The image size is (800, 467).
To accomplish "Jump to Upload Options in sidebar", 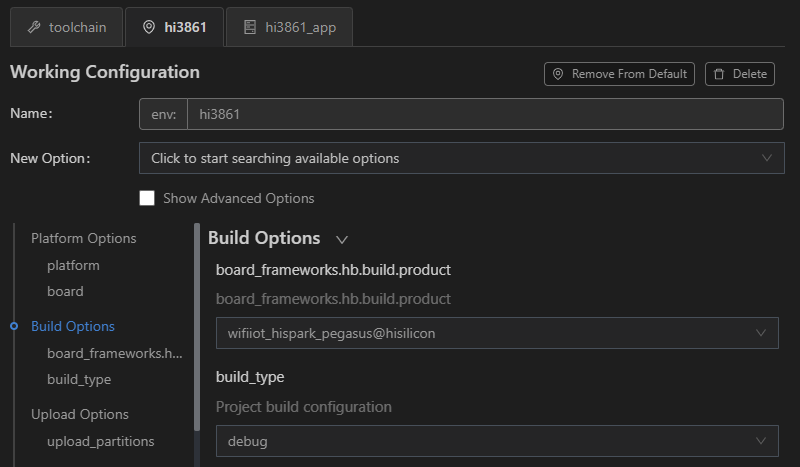I will point(80,414).
